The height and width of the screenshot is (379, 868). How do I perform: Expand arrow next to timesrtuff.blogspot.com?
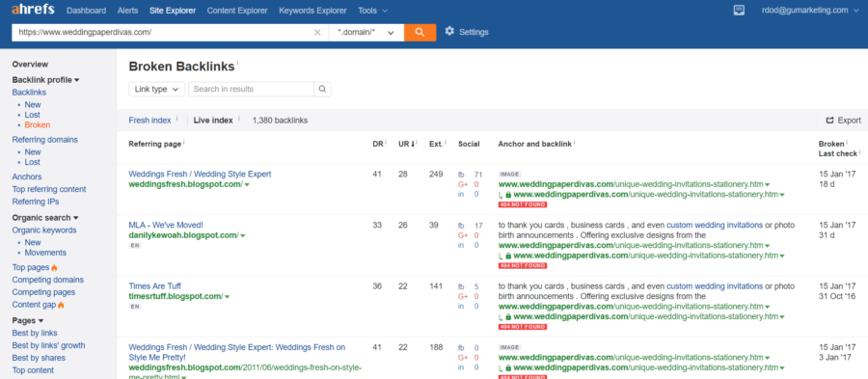tap(228, 297)
